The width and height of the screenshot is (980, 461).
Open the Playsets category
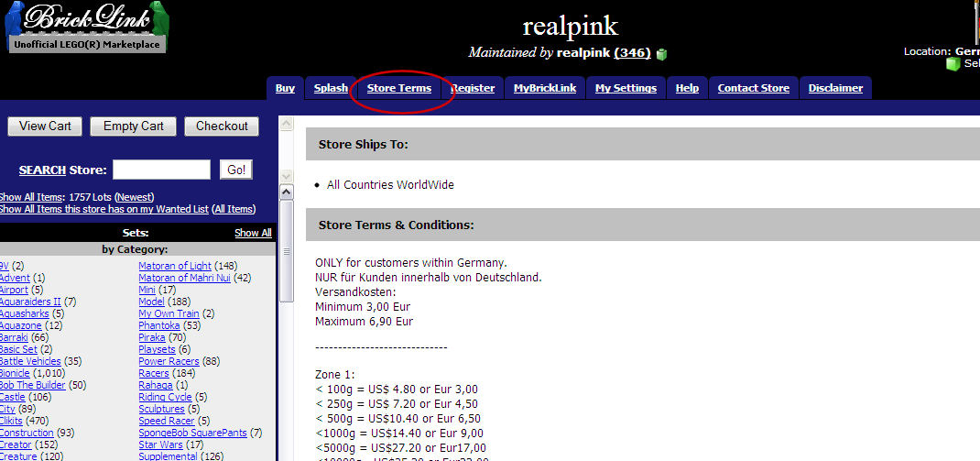157,349
